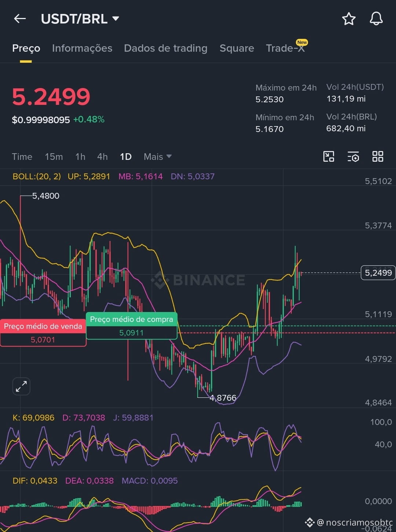396x532 pixels.
Task: Click the Mínimo em 24h value 5.1670
Action: pos(269,129)
